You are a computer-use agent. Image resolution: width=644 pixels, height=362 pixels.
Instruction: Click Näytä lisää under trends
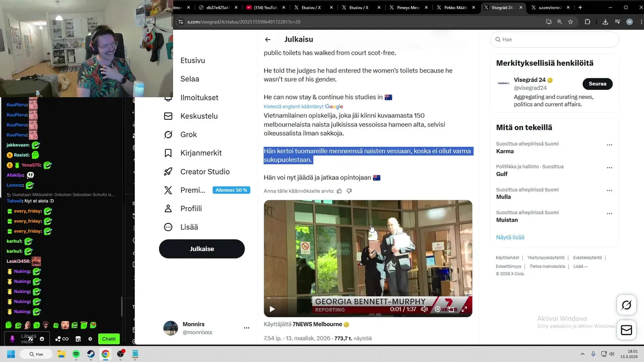[510, 237]
